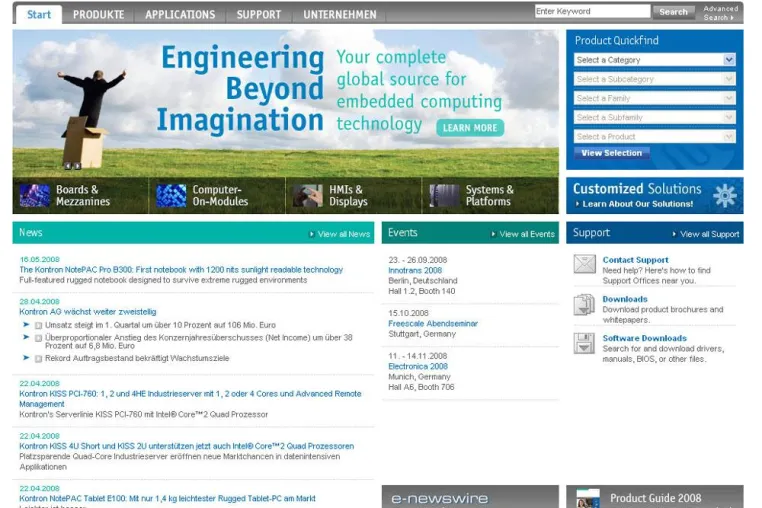The height and width of the screenshot is (508, 762).
Task: Open the Software Downloads link
Action: [644, 338]
